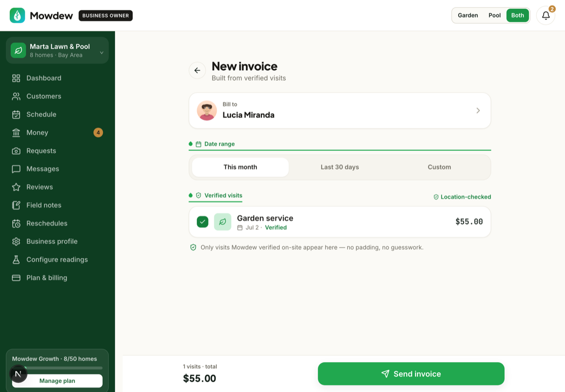Open Field notes in the sidebar
Viewport: 565px width, 392px height.
coord(58,205)
